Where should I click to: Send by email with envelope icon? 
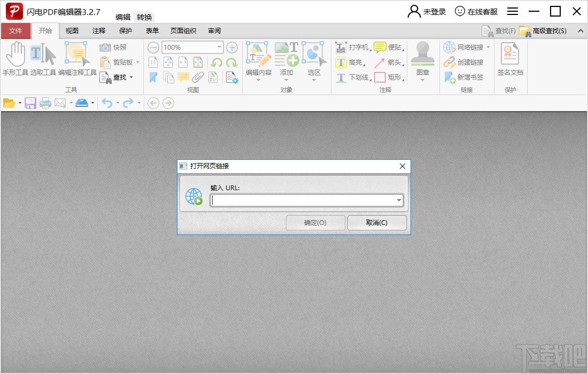pos(60,103)
